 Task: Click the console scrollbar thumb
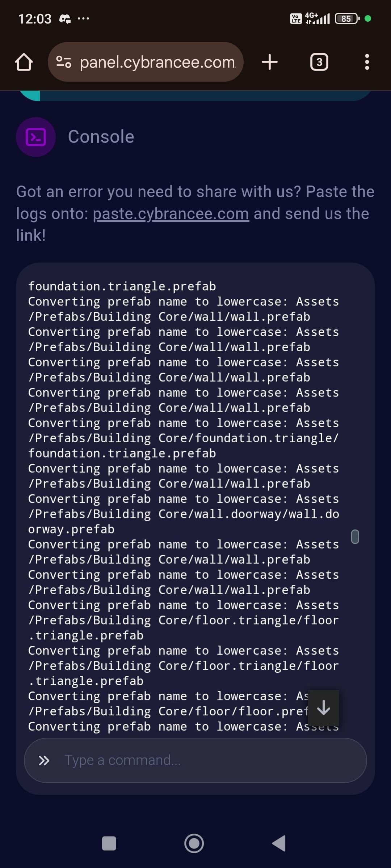tap(355, 537)
